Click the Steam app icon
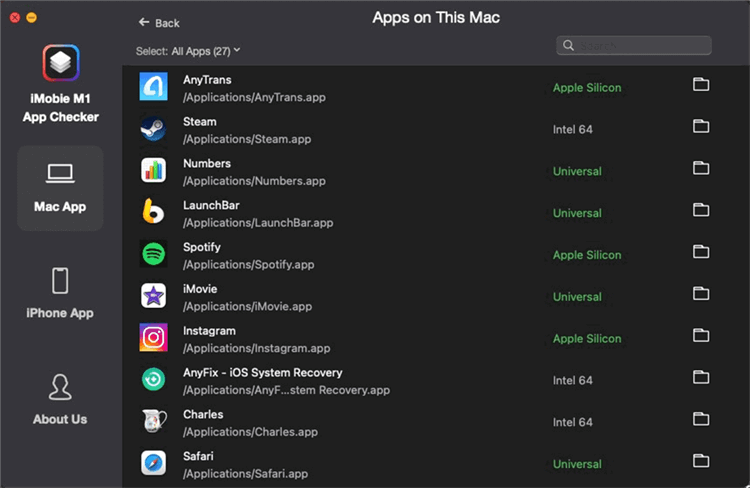This screenshot has height=488, width=750. click(154, 129)
